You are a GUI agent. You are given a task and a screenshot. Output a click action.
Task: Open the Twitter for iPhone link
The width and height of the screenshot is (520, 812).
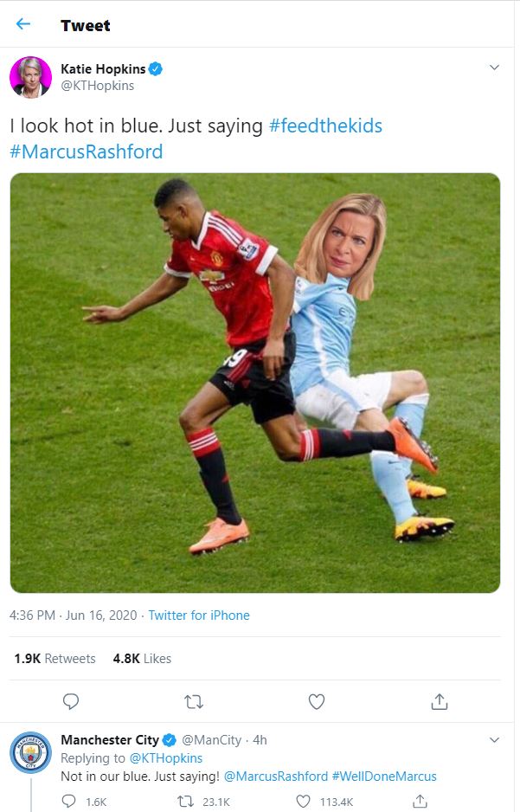pyautogui.click(x=199, y=615)
